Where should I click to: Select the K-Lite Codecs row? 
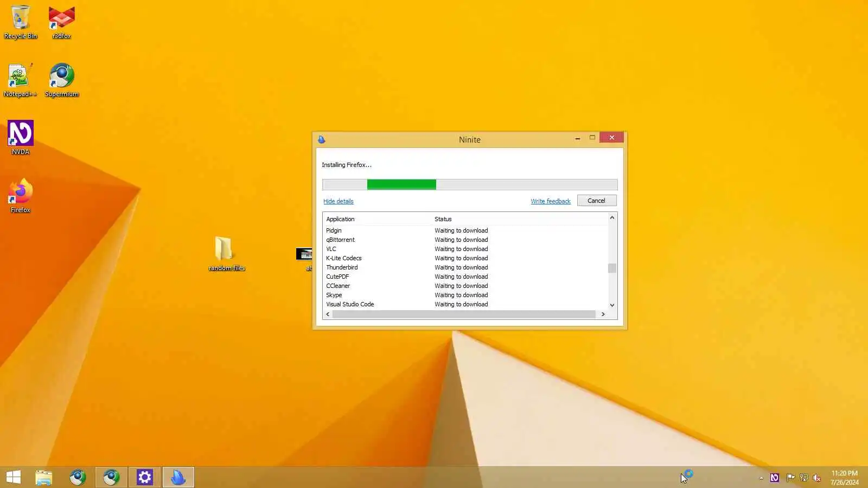(465, 258)
